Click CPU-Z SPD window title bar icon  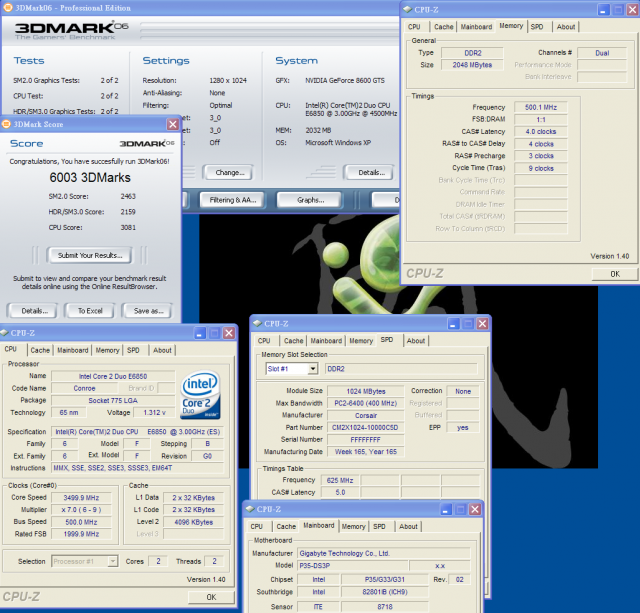(x=257, y=324)
